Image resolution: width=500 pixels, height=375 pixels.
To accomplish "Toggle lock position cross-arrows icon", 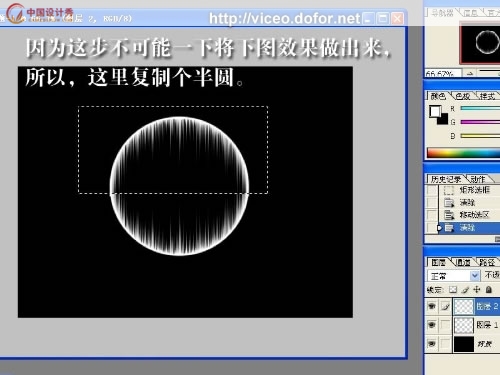I will coord(477,290).
